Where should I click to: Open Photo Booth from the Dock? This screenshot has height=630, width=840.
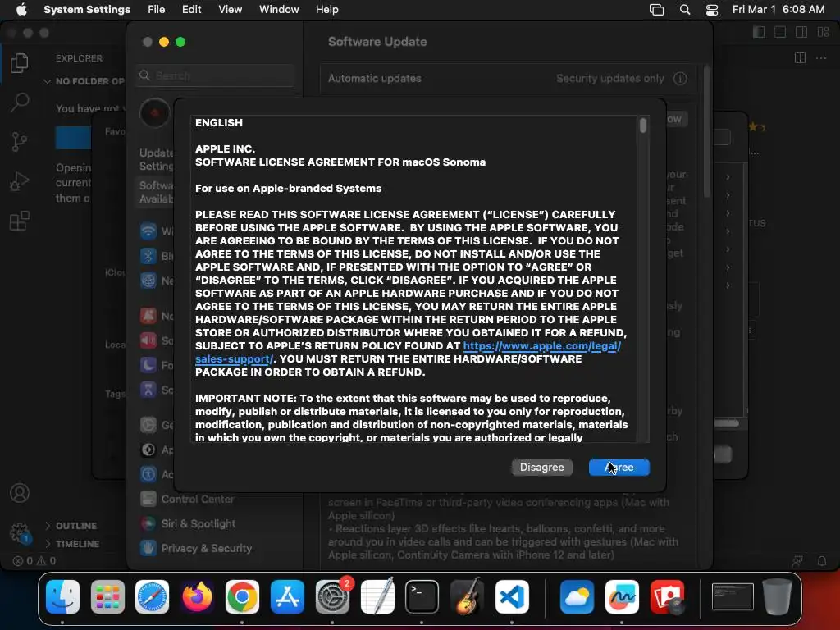point(667,597)
